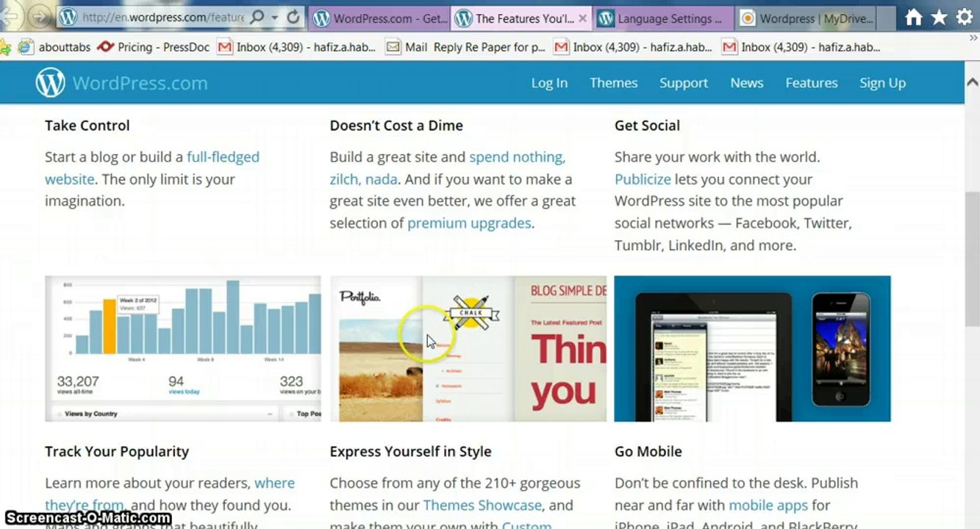The width and height of the screenshot is (980, 529).
Task: Click the 'Express Yourself in Style' heading
Action: (x=410, y=452)
